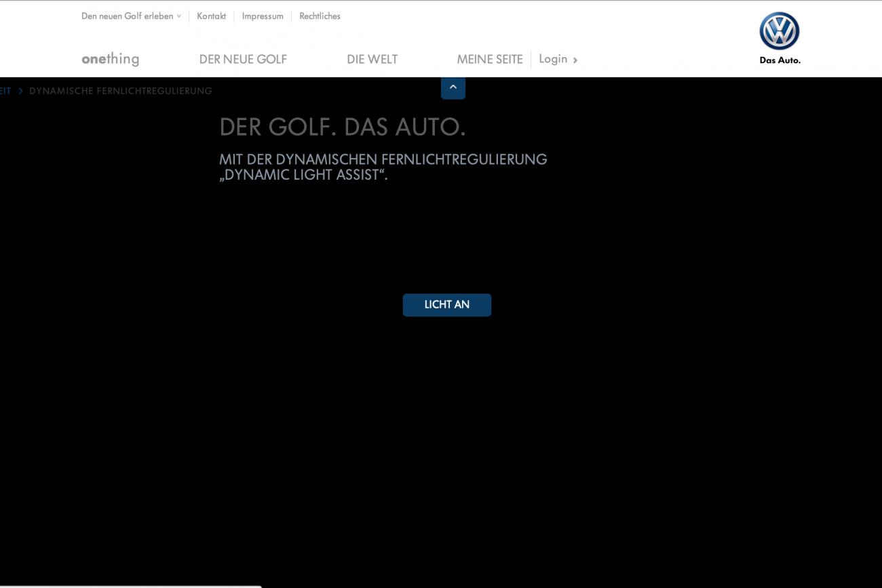Click the 'Das Auto.' slogan under the logo
The image size is (882, 588).
tap(780, 60)
